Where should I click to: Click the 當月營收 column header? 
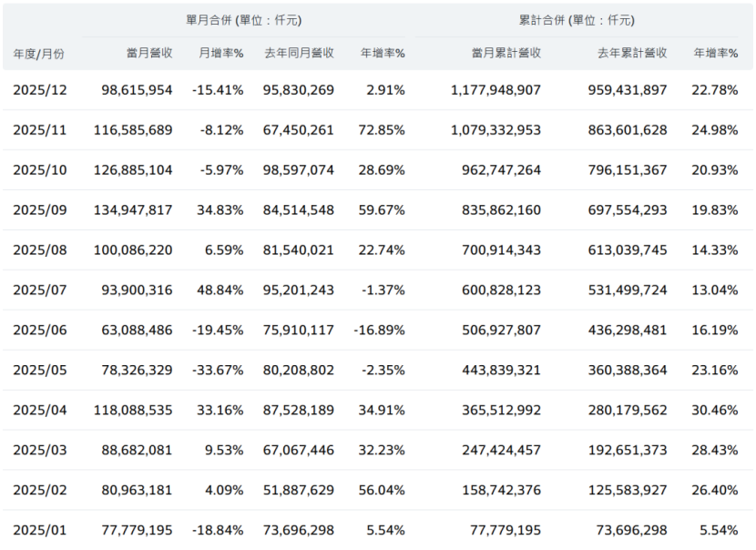click(x=146, y=53)
